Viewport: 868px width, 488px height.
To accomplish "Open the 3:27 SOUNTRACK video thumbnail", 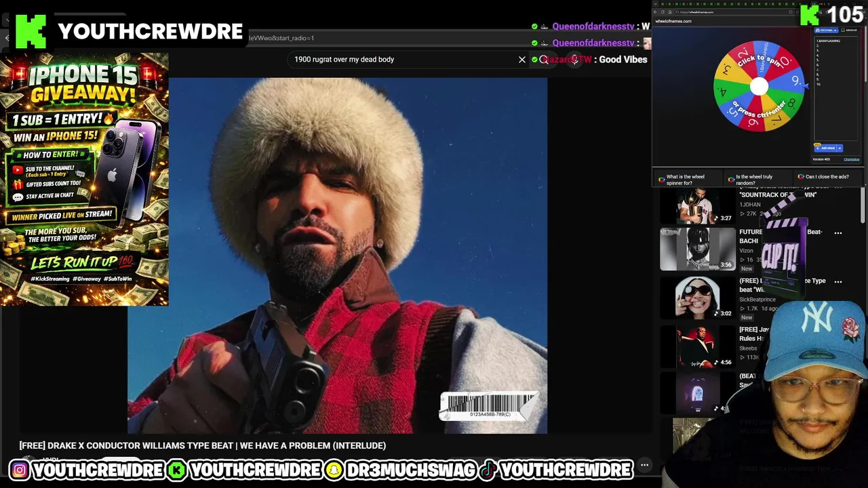I will coord(698,205).
